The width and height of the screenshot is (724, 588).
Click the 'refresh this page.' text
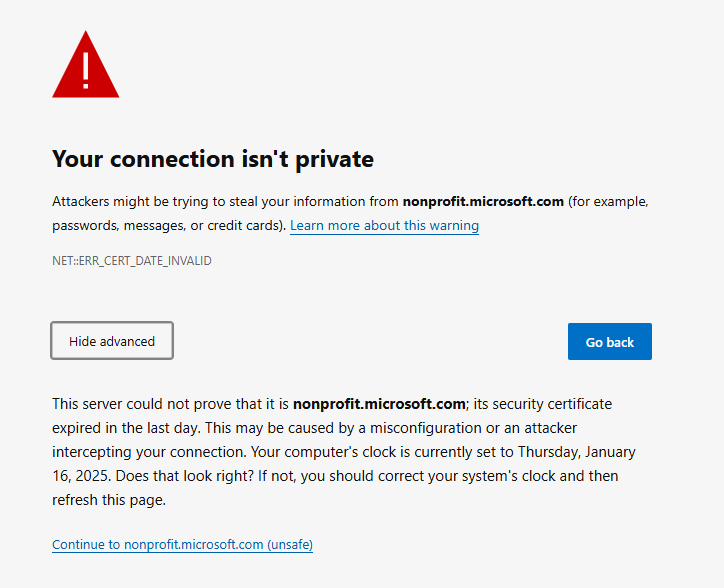109,500
